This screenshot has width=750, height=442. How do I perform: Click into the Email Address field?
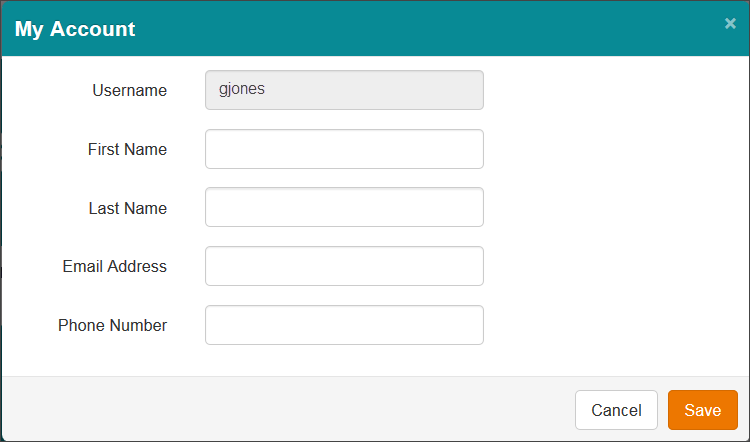[x=344, y=266]
